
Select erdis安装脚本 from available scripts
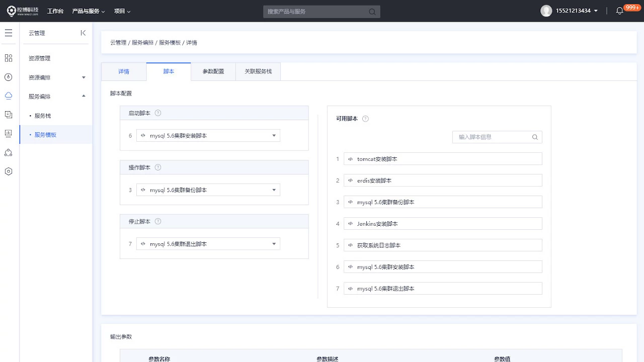[x=443, y=180]
